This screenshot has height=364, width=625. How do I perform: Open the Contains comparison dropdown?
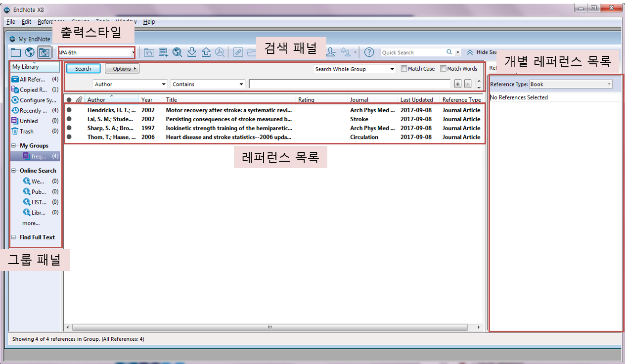(208, 84)
